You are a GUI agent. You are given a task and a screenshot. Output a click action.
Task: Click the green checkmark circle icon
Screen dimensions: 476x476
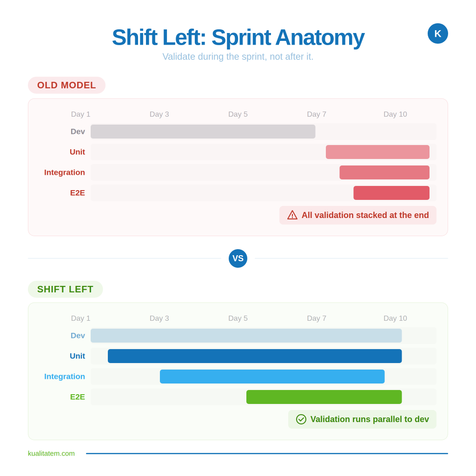[301, 419]
